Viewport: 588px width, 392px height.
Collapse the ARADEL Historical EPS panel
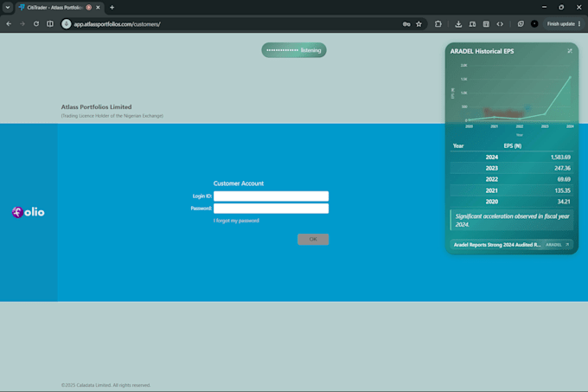point(570,51)
